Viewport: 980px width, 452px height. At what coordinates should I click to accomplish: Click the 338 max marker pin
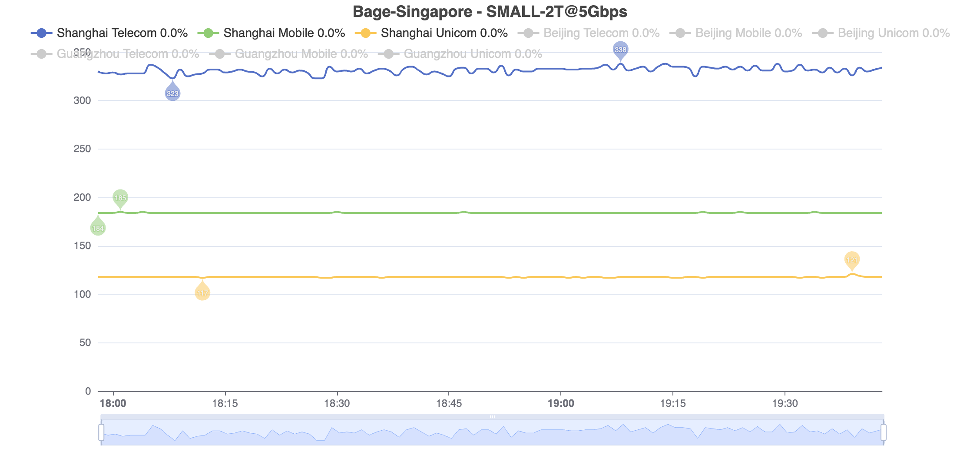[620, 50]
